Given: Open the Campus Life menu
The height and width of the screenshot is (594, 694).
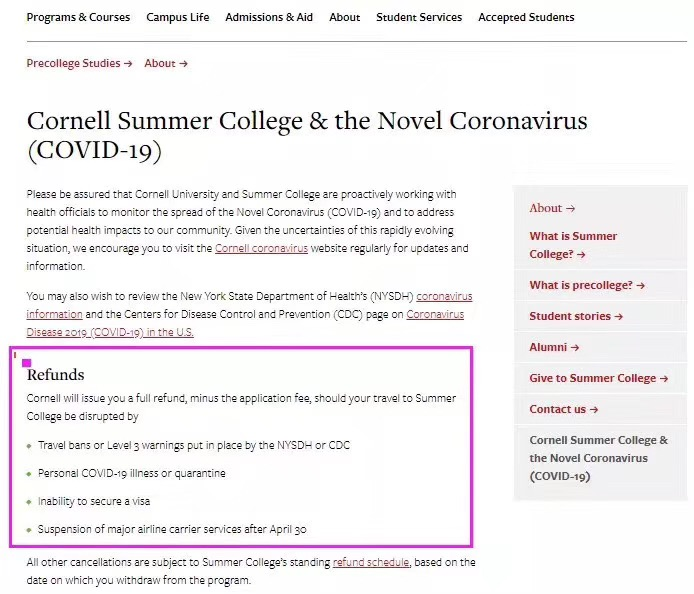Looking at the screenshot, I should click(178, 17).
